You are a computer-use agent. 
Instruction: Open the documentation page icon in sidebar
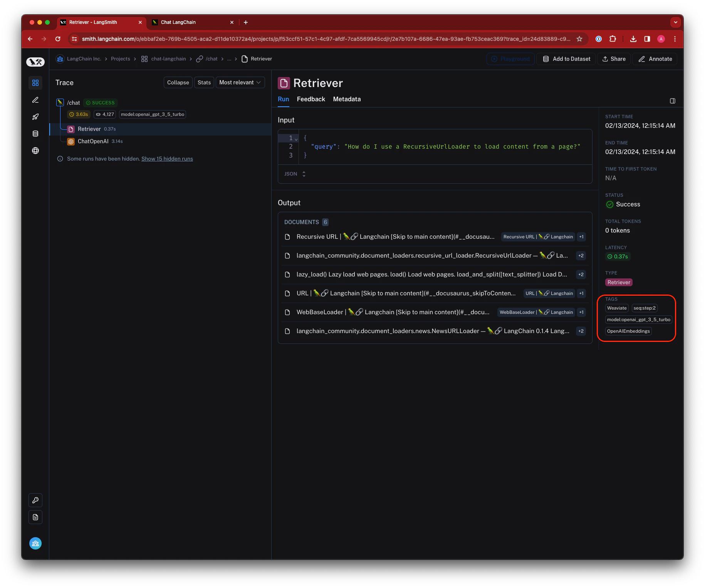(35, 517)
